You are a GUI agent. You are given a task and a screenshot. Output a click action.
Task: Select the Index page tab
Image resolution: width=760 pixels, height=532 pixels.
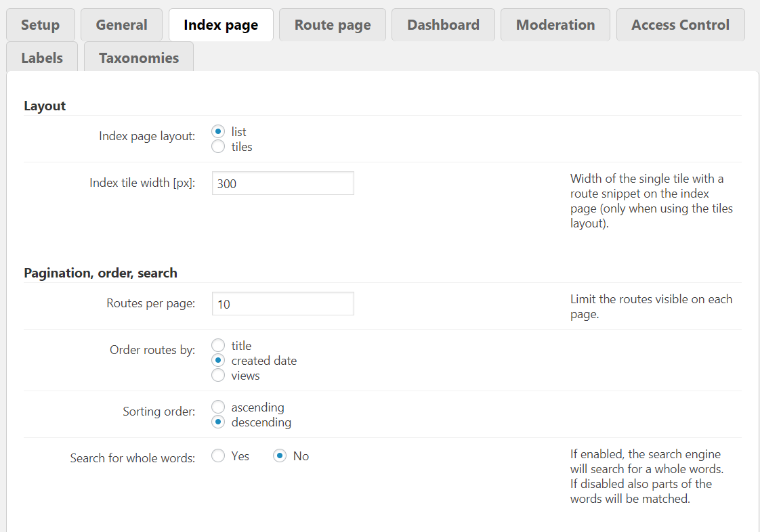[221, 25]
